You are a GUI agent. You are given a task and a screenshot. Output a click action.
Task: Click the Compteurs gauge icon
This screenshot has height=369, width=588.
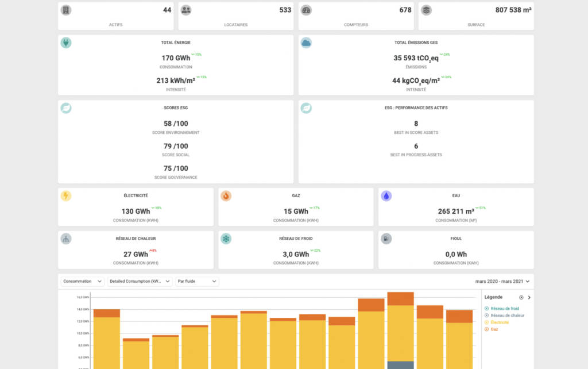coord(306,10)
